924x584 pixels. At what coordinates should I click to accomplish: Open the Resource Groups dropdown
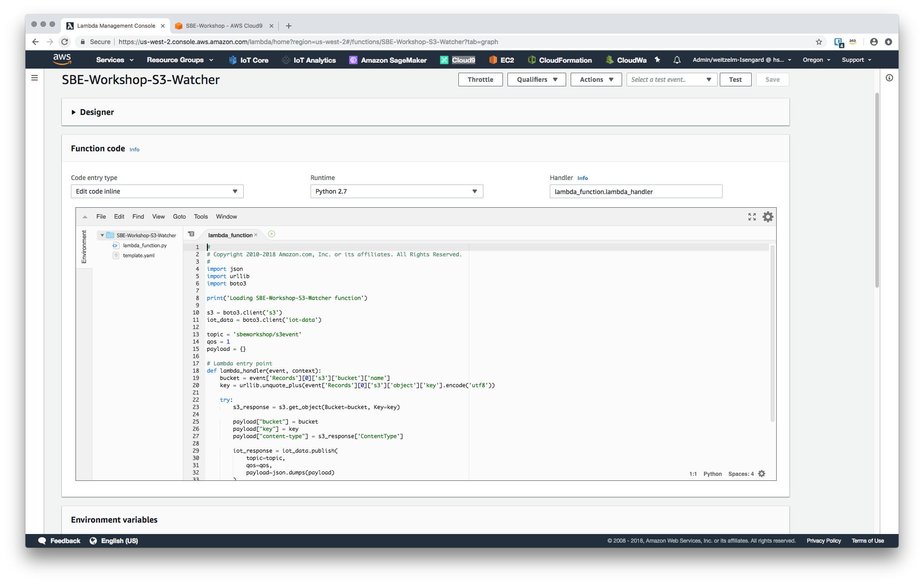click(180, 60)
